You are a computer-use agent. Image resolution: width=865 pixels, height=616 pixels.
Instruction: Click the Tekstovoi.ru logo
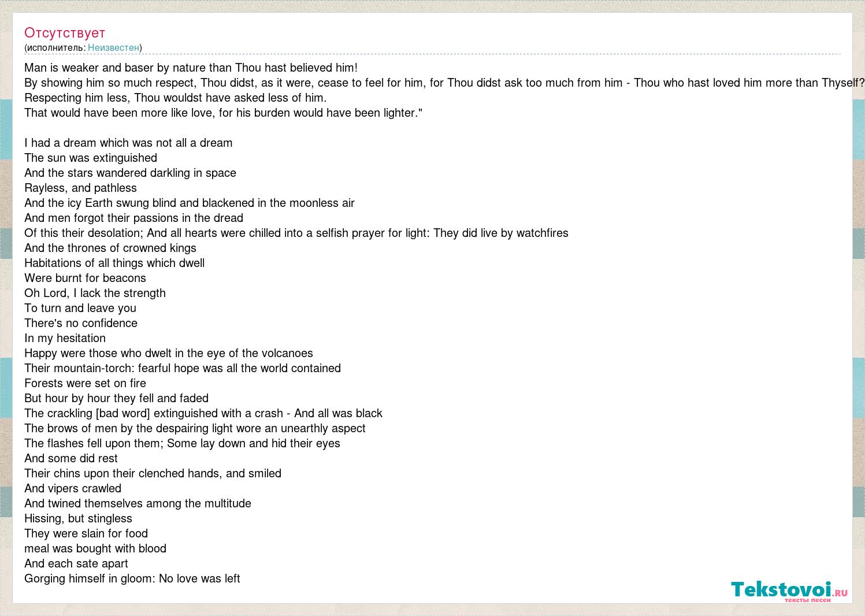789,591
